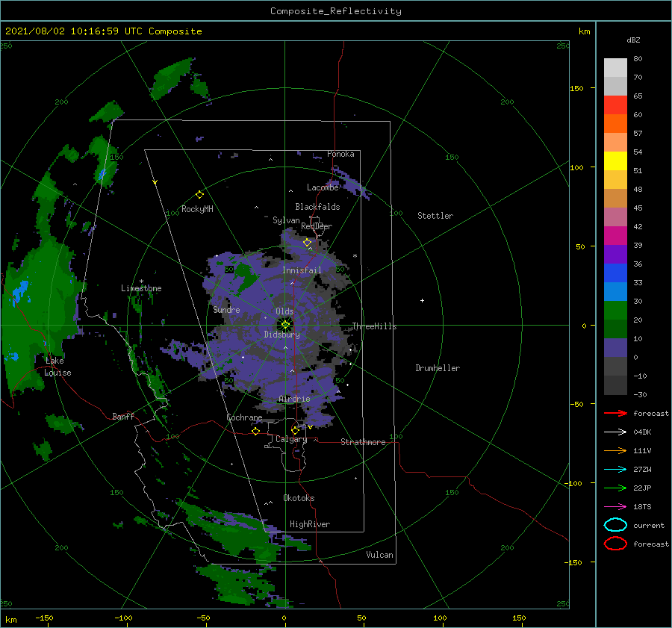Click the cyan current ellipse icon

click(x=615, y=525)
